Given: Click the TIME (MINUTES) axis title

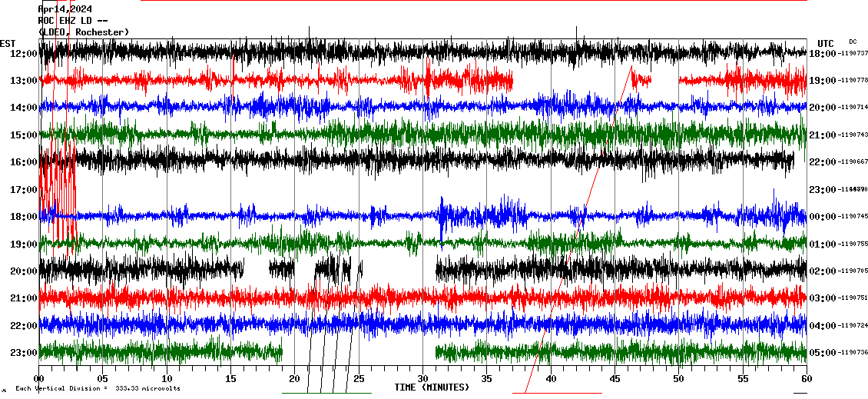Looking at the screenshot, I should point(432,387).
